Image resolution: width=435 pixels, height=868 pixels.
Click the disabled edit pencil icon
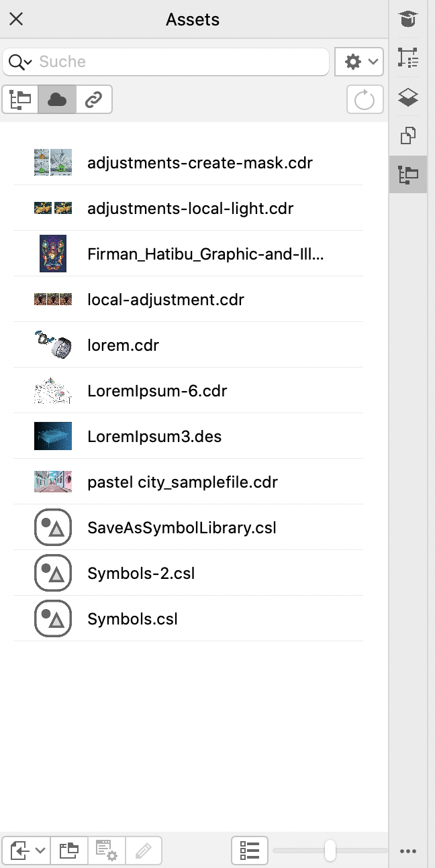click(x=143, y=851)
